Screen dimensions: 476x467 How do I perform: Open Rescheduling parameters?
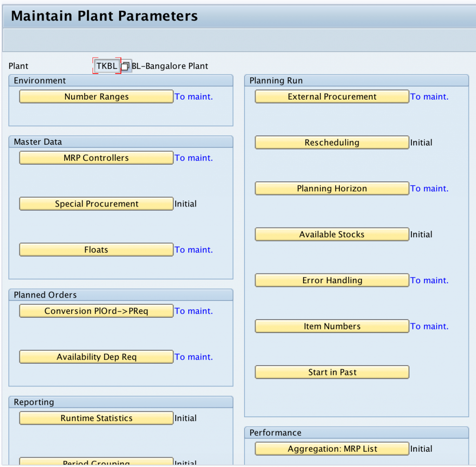(331, 142)
